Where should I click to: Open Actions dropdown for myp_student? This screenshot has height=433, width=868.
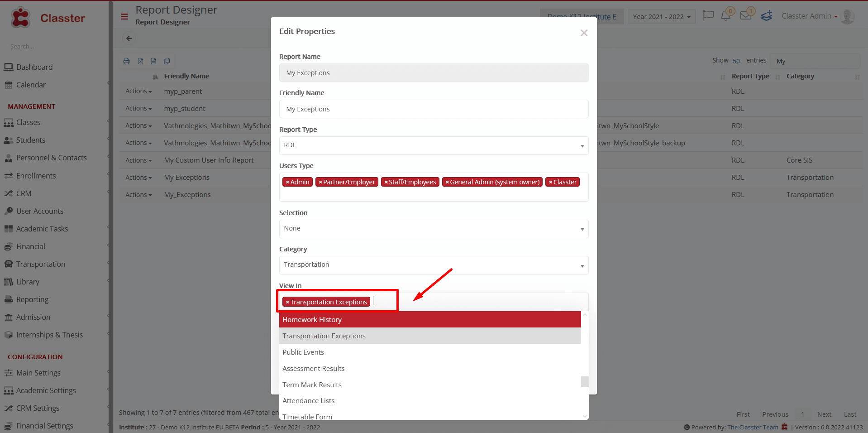click(138, 108)
